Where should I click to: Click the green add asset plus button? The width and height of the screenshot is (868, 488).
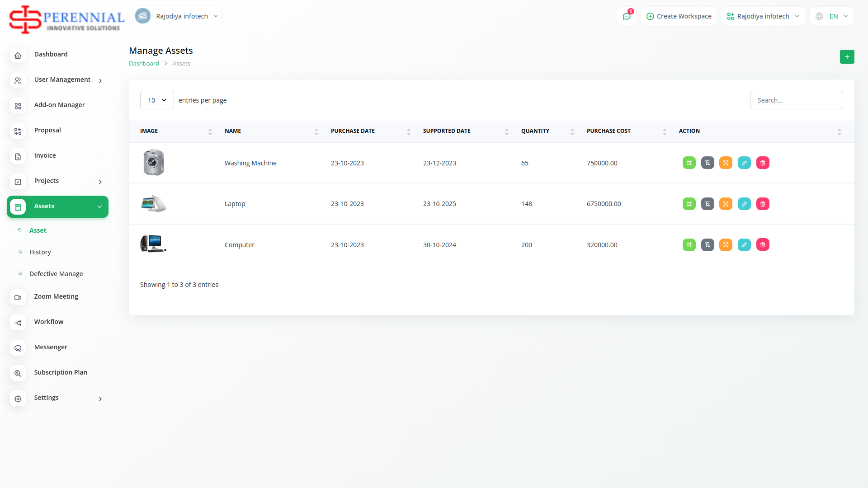tap(847, 57)
